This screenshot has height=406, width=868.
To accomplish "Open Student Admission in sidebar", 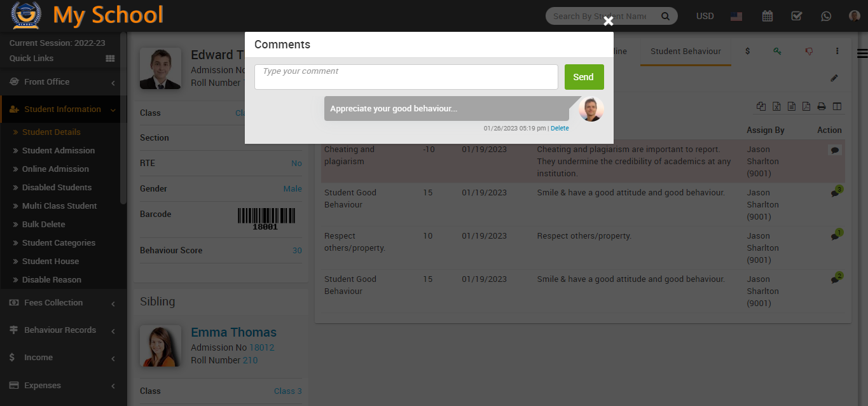I will pyautogui.click(x=59, y=151).
